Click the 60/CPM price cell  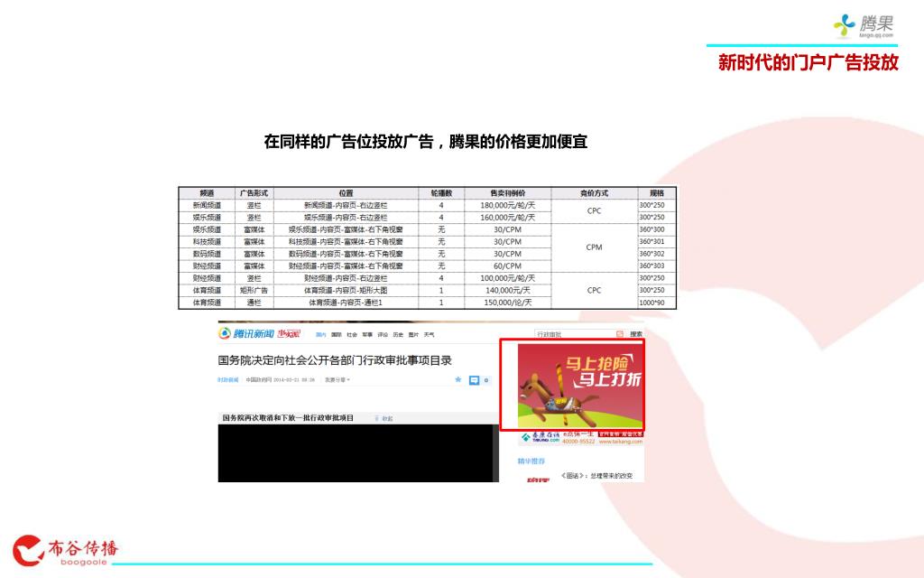pos(508,266)
